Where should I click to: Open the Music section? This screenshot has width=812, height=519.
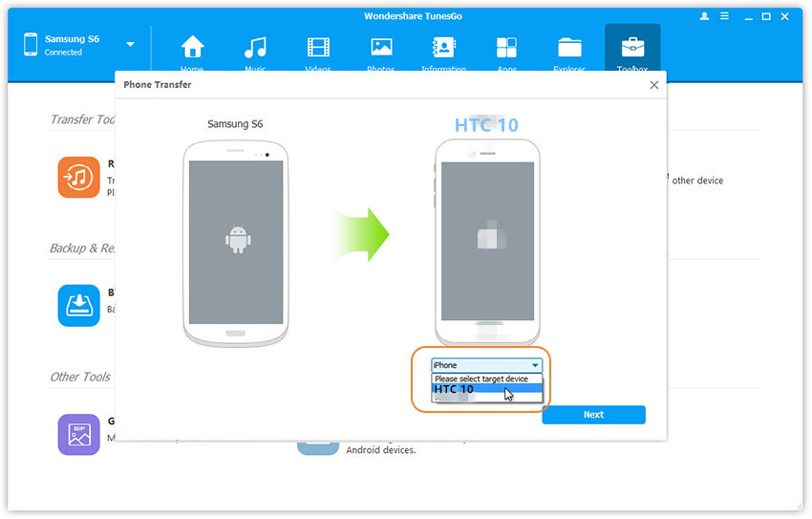(255, 47)
